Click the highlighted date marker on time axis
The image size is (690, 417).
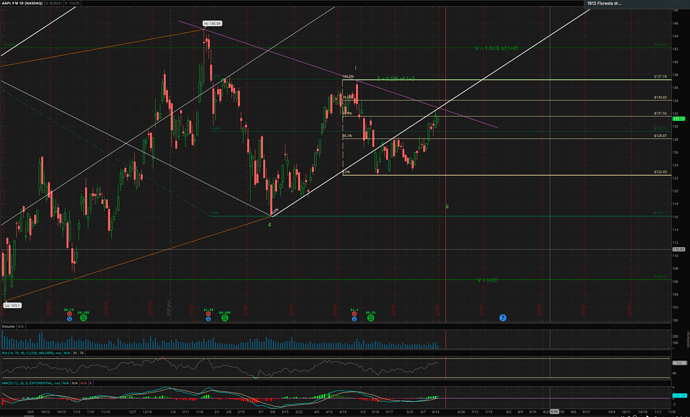click(x=554, y=412)
